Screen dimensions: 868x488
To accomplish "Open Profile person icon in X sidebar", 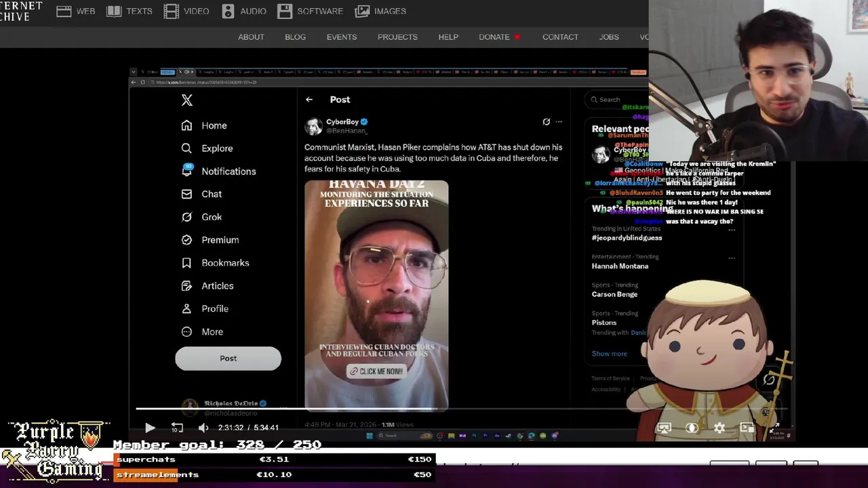I will [186, 308].
